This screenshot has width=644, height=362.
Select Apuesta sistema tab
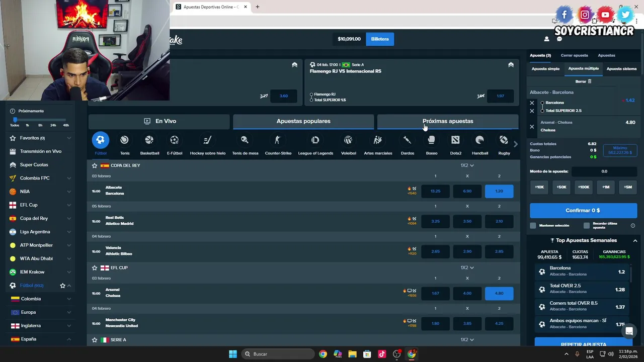click(x=621, y=69)
